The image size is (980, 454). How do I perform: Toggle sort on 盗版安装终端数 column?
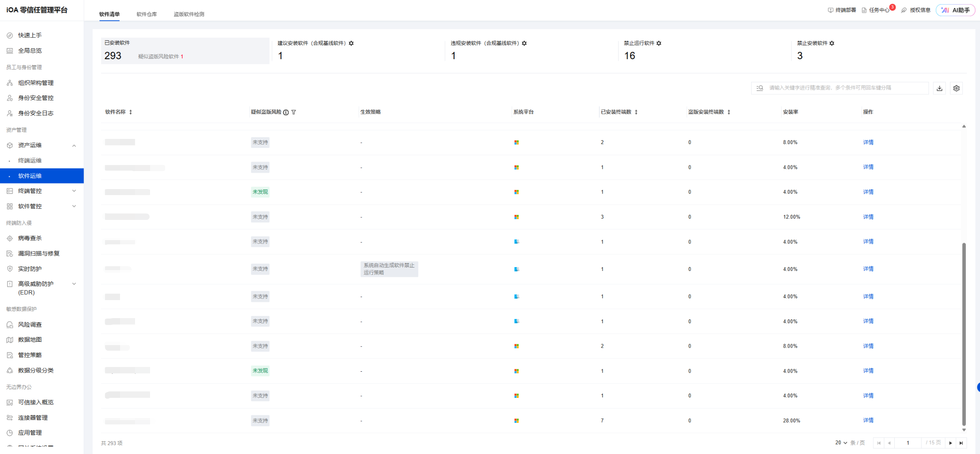(x=729, y=112)
